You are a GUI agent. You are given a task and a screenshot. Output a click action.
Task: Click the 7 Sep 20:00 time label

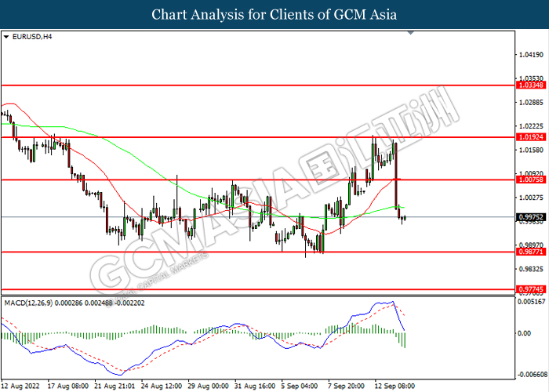(347, 387)
